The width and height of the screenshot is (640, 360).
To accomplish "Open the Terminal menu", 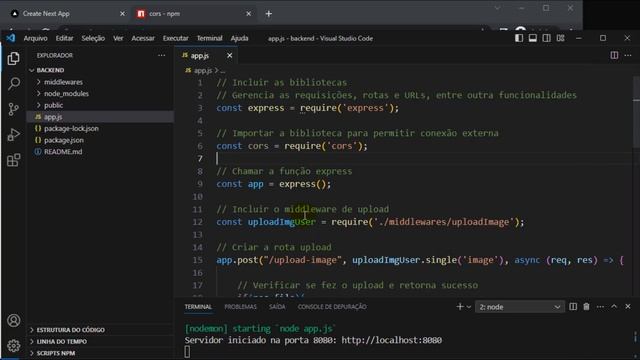I will 209,38.
